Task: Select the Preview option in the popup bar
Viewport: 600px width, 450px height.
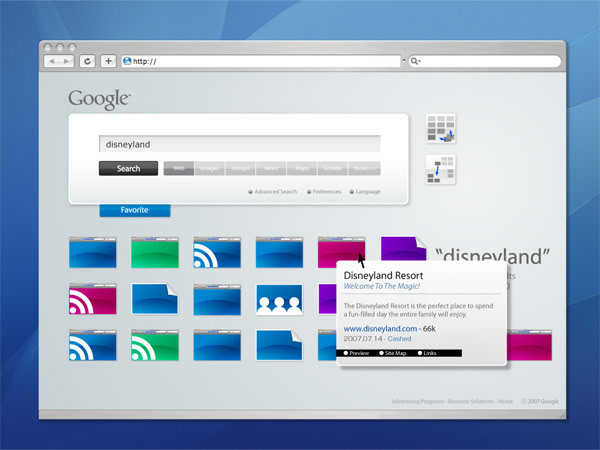Action: pos(356,353)
